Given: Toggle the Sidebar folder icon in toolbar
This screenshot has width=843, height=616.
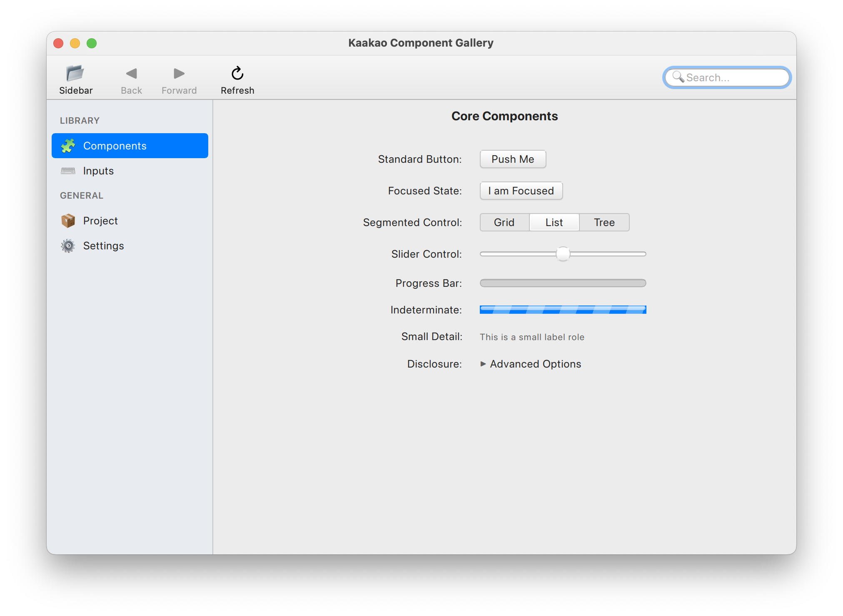Looking at the screenshot, I should click(75, 73).
